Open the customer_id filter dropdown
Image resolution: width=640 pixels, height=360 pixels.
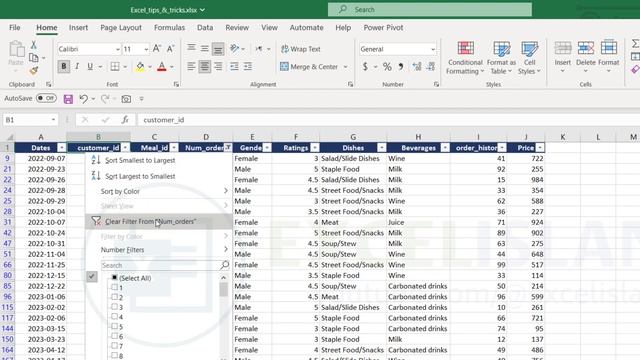click(126, 148)
